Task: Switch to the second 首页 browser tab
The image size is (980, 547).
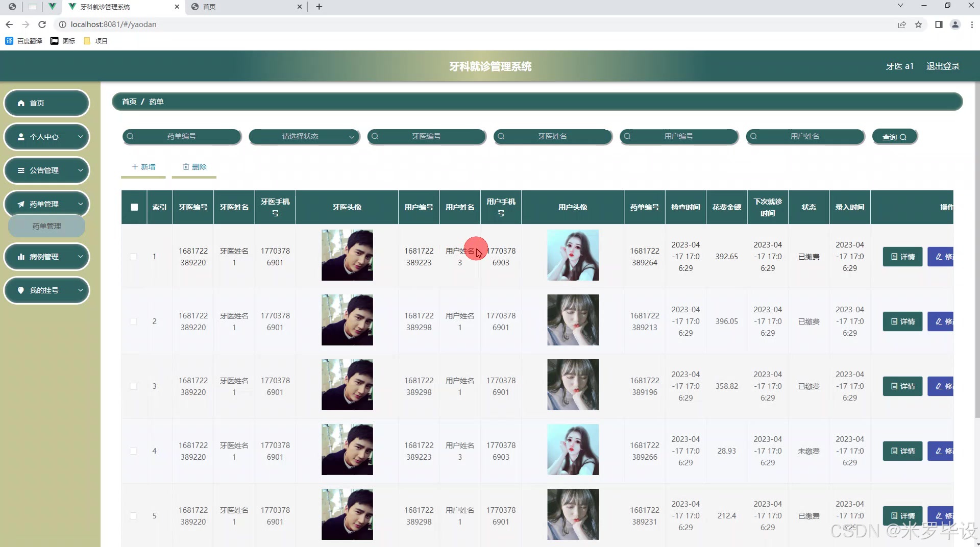Action: tap(246, 7)
